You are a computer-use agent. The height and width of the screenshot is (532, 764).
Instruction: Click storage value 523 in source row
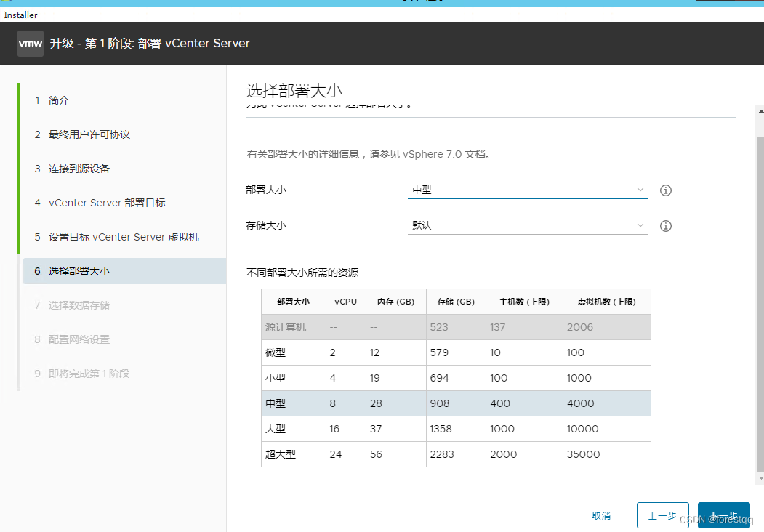click(x=439, y=327)
